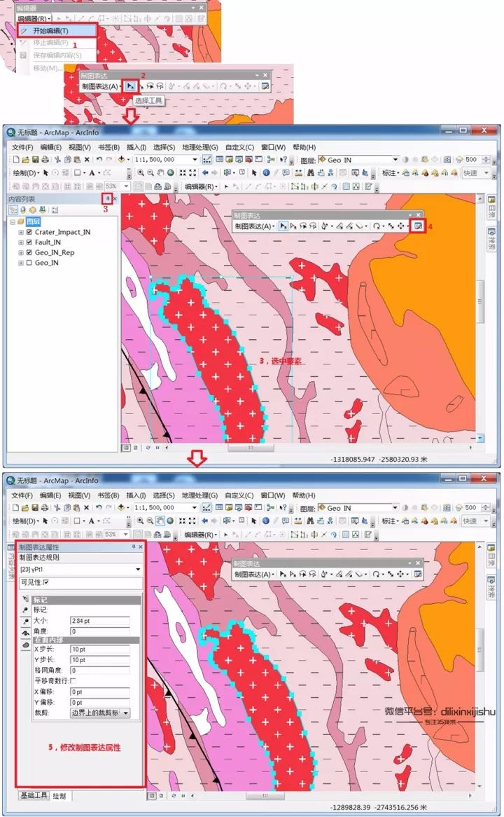Expand the Fault_IN layer node

tap(21, 242)
